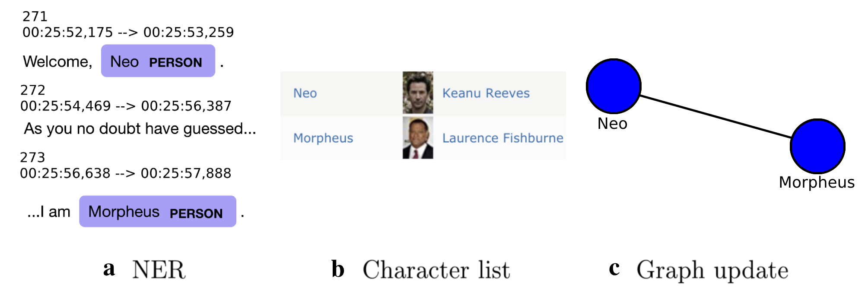
Task: Open the Laurence Fishburne actor link
Action: pyautogui.click(x=503, y=138)
